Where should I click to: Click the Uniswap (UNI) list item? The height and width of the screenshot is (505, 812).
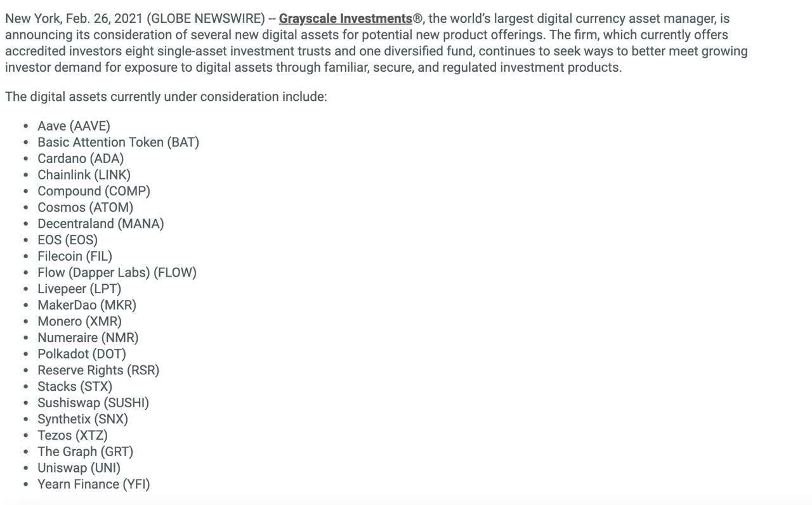pyautogui.click(x=79, y=468)
